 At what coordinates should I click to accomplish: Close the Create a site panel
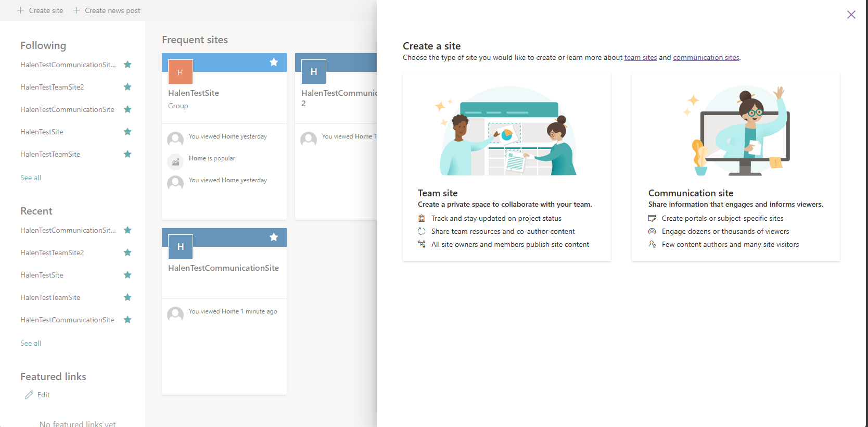tap(851, 15)
